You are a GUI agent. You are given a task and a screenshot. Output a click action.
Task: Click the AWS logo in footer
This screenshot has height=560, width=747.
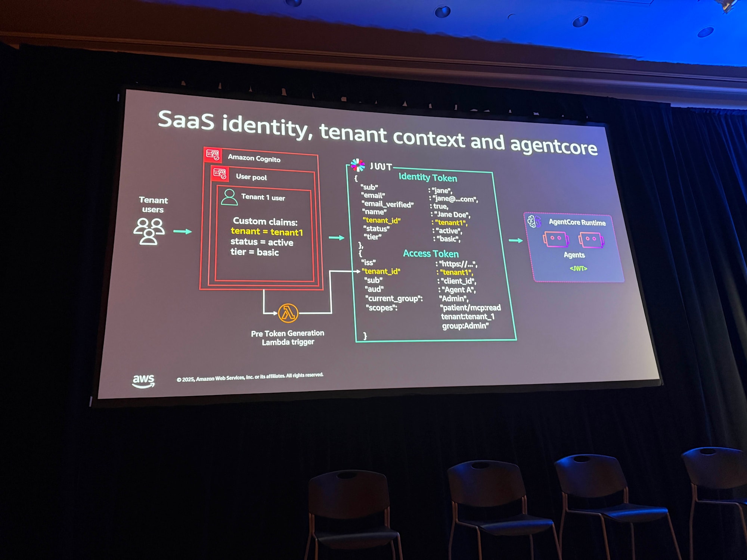[x=143, y=381]
